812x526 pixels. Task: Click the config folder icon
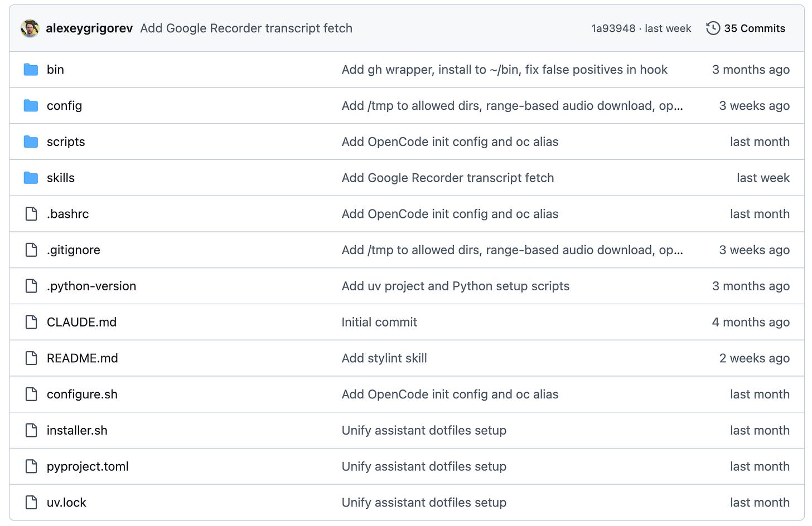[x=31, y=106]
